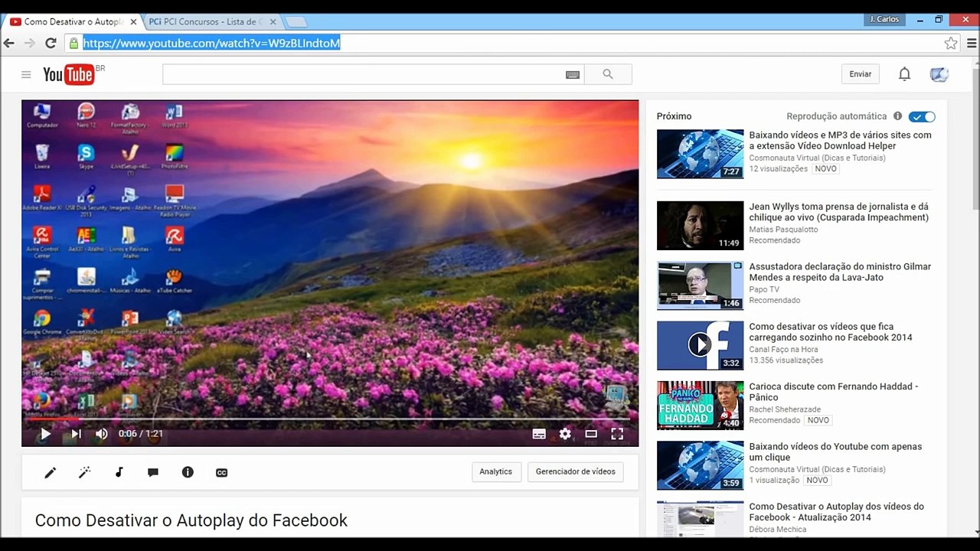Enter full screen mode
The height and width of the screenshot is (551, 980).
[617, 434]
